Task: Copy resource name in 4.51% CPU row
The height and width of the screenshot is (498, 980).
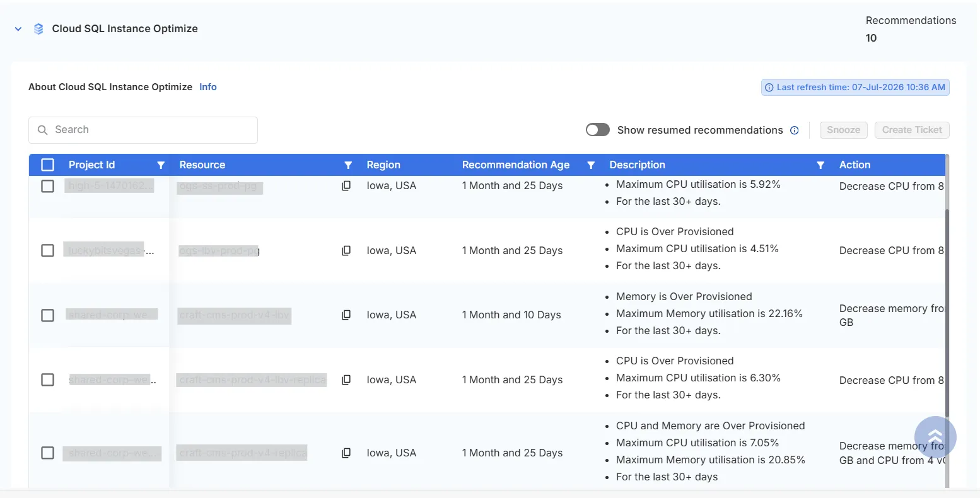Action: [x=346, y=250]
